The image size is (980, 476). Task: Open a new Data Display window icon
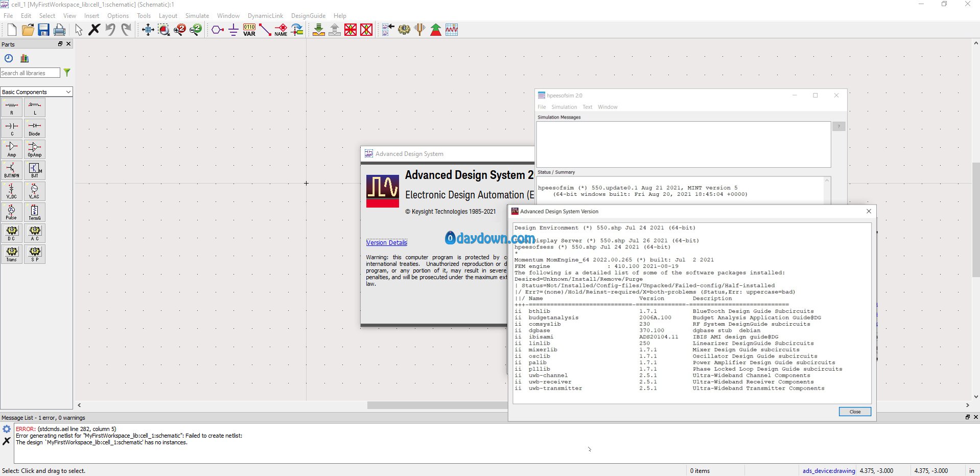452,30
